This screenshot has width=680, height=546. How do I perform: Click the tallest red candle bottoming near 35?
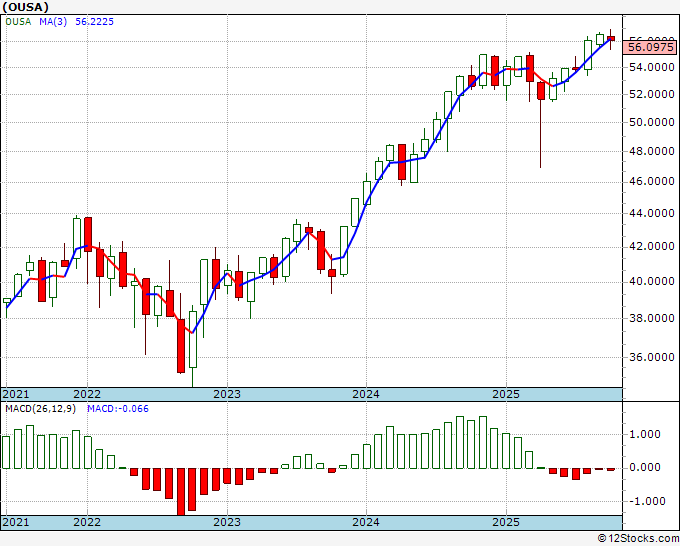point(181,346)
